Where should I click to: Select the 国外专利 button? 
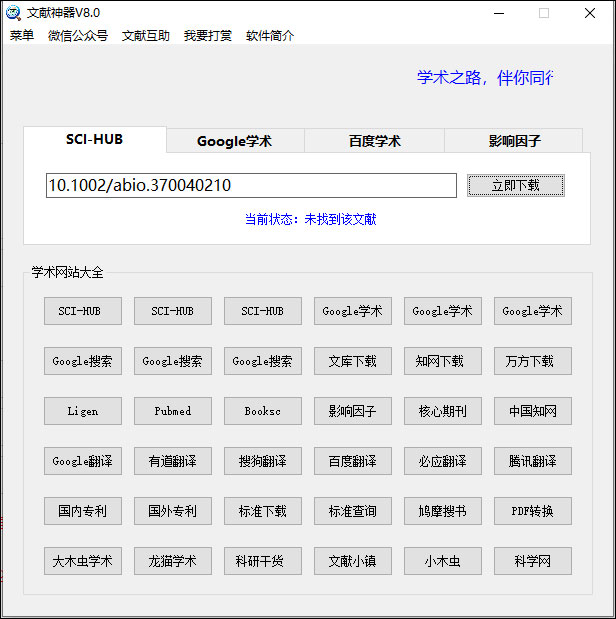173,511
